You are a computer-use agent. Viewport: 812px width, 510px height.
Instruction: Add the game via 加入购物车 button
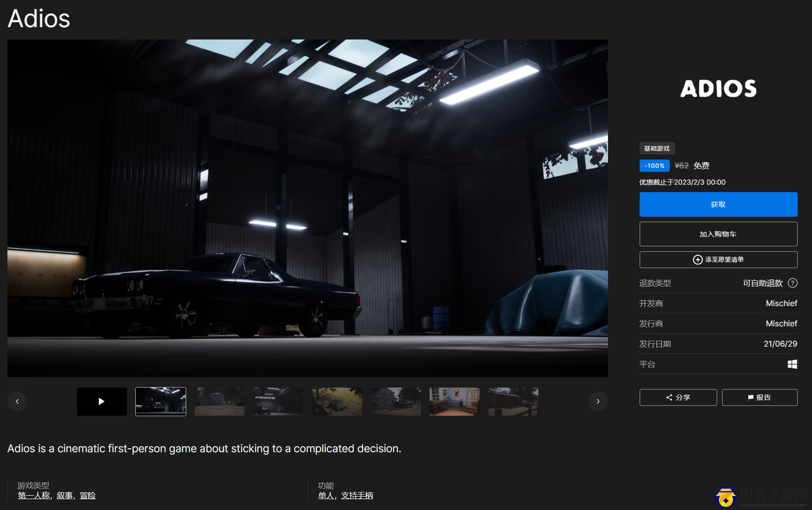pos(718,234)
